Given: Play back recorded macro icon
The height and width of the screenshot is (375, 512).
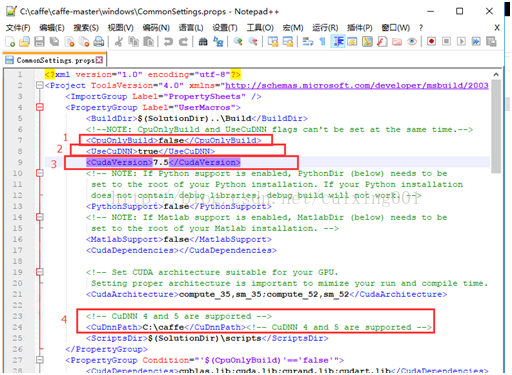Looking at the screenshot, I should [x=461, y=42].
